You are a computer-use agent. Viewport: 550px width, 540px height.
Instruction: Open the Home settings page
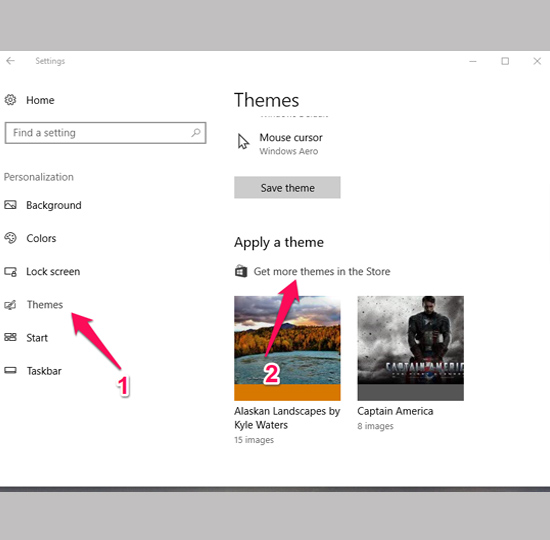(40, 100)
